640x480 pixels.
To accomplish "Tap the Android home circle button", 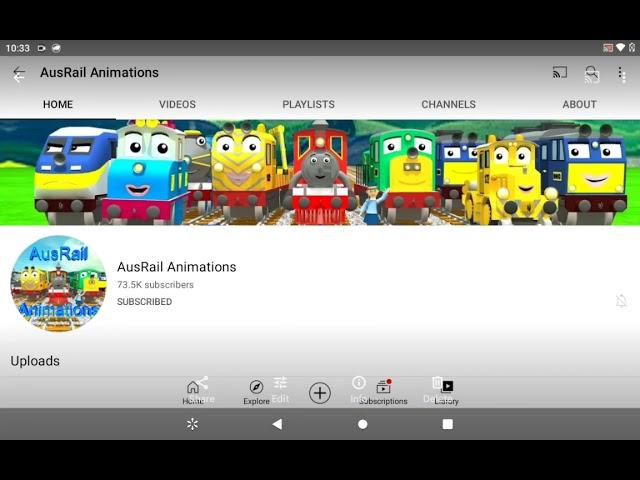I will (x=362, y=424).
